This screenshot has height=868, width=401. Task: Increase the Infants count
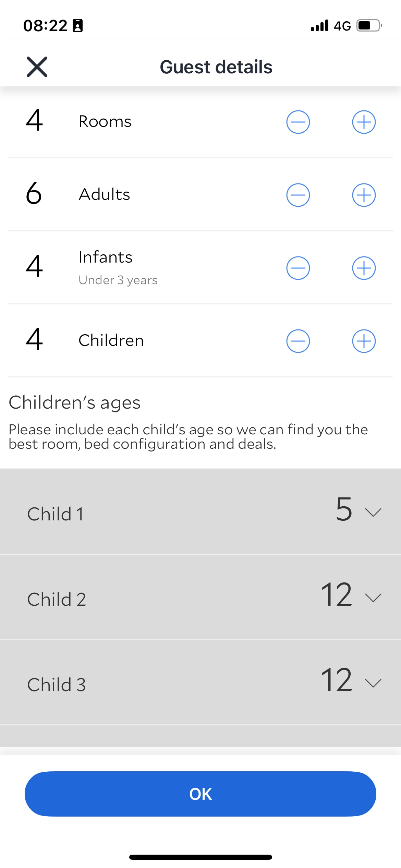[x=364, y=268]
